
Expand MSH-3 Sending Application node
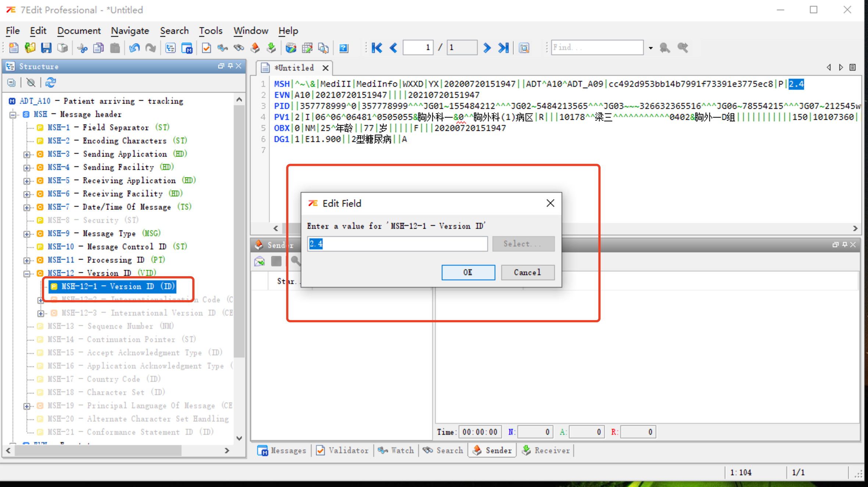[27, 154]
